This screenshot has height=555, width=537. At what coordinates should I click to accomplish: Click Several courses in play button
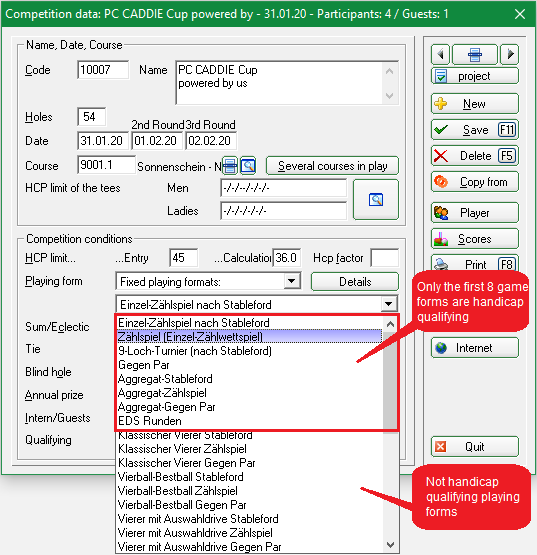pyautogui.click(x=332, y=166)
